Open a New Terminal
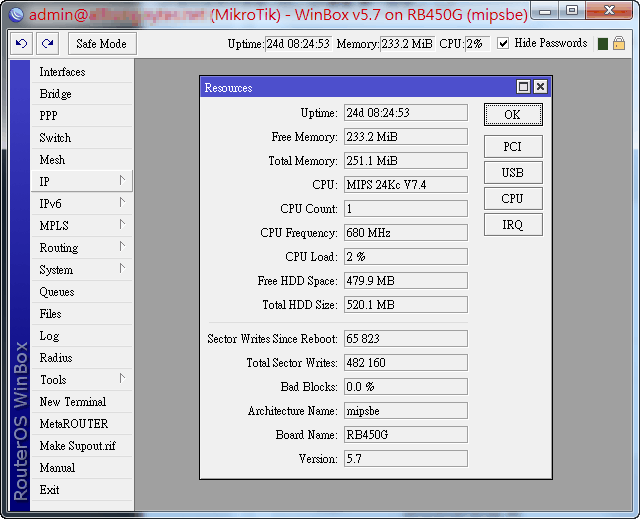The width and height of the screenshot is (640, 519). 82,401
